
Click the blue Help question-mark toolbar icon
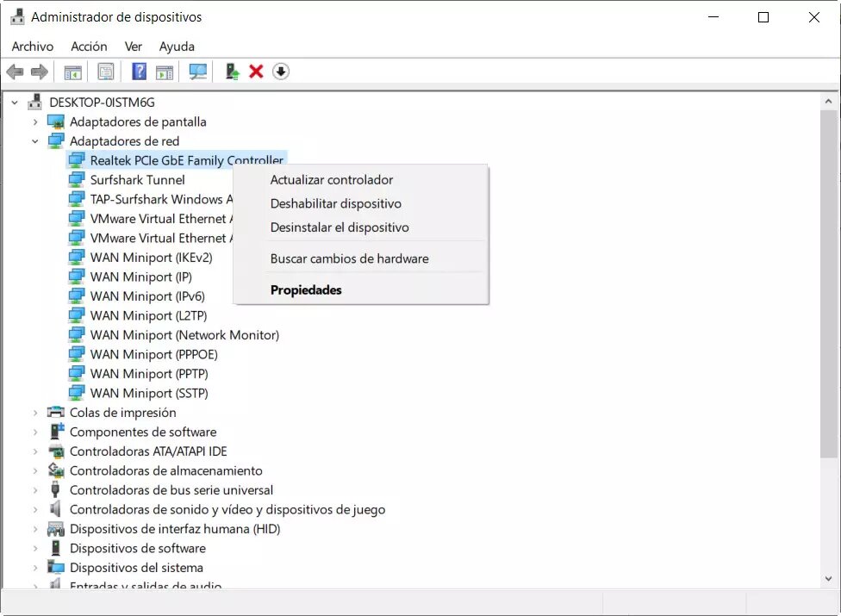(139, 72)
